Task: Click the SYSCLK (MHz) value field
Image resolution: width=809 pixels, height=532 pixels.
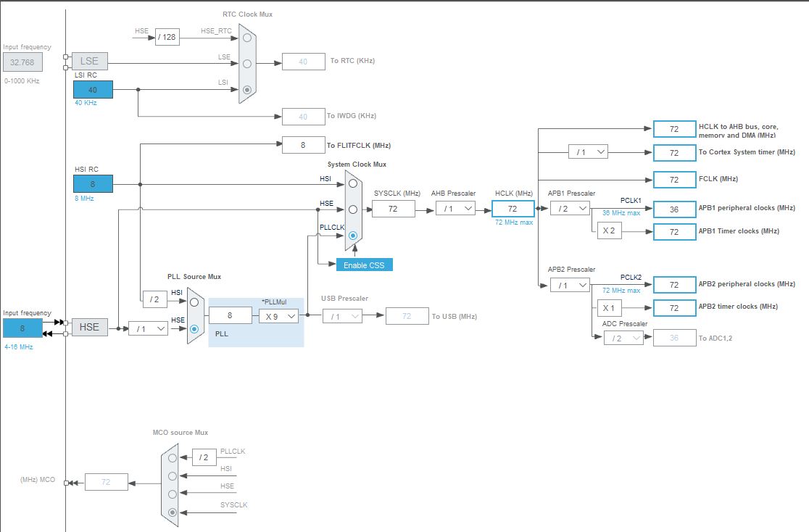Action: 393,209
